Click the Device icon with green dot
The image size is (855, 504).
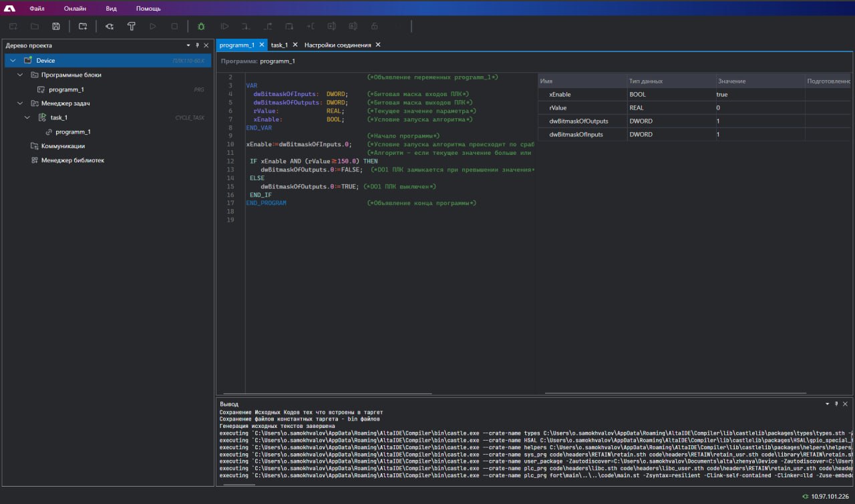[x=27, y=61]
